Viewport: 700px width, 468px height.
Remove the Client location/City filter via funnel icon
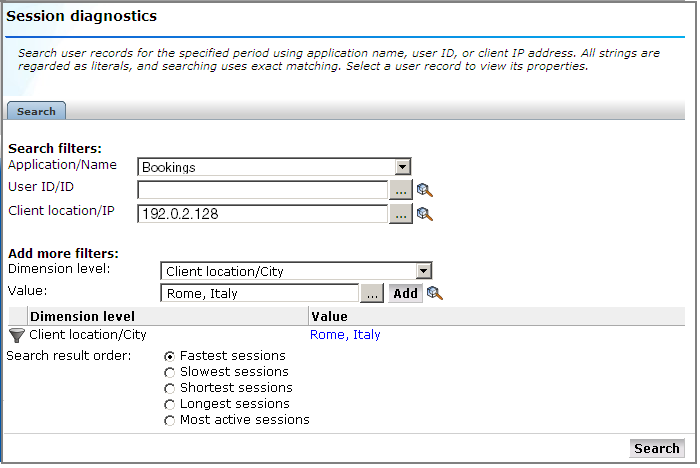pyautogui.click(x=17, y=335)
